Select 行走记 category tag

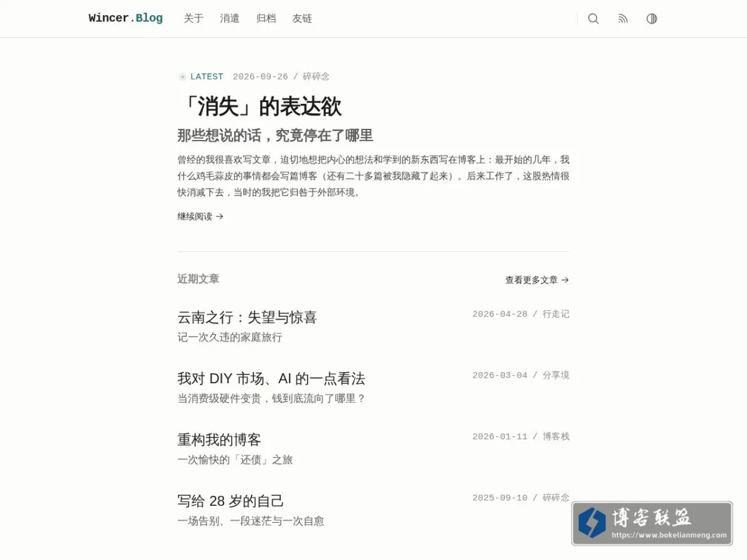click(x=556, y=314)
